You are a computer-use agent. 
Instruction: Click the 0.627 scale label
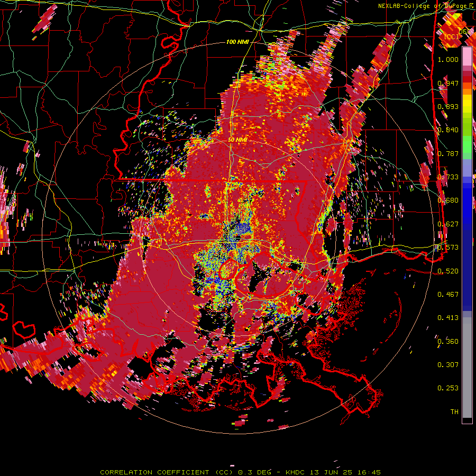click(x=448, y=224)
